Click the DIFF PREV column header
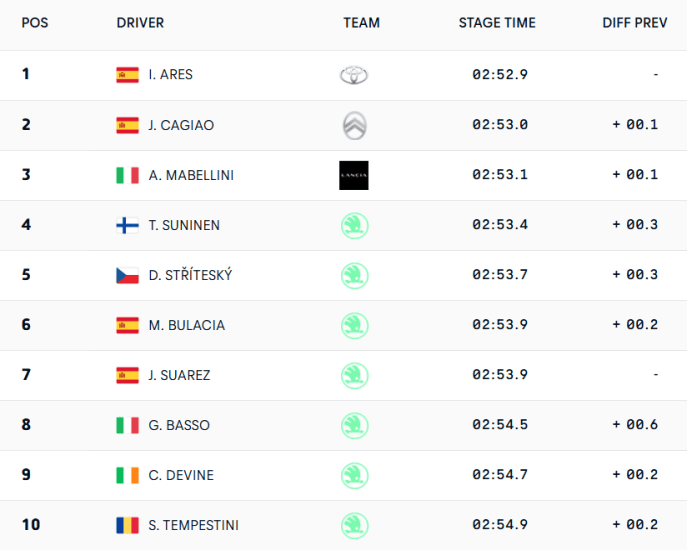Screen dimensions: 687x550 tap(635, 23)
